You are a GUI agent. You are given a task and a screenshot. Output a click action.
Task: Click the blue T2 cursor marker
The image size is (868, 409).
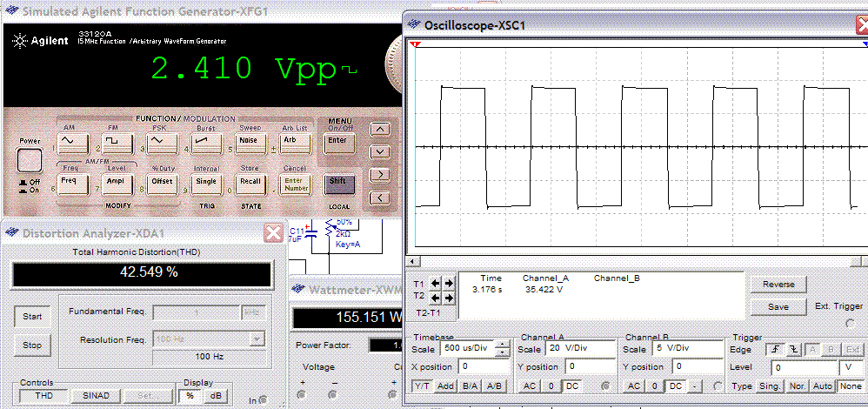click(865, 44)
